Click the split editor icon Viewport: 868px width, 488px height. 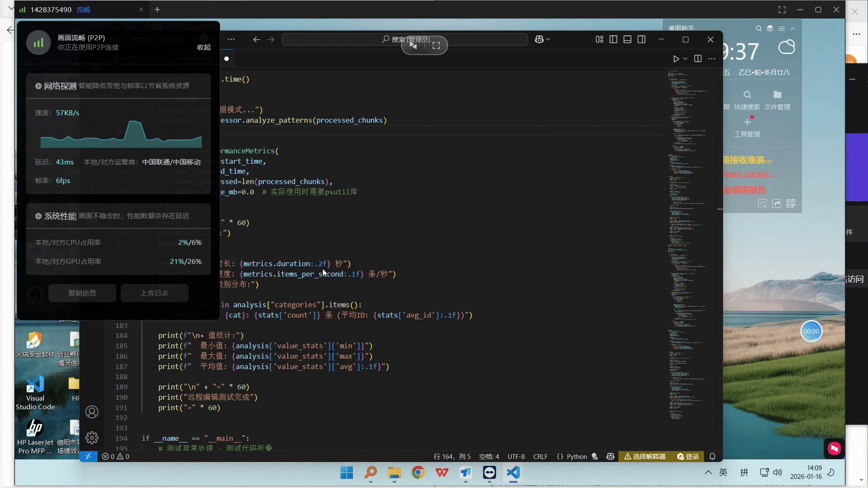tap(698, 59)
